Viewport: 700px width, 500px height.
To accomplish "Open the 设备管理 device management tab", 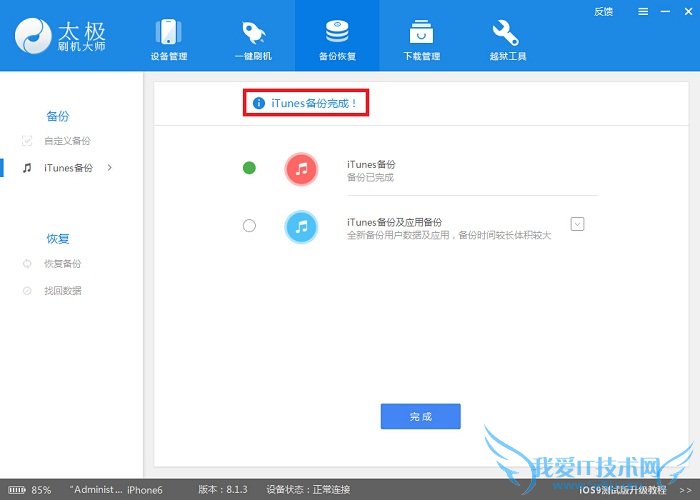I will [169, 40].
